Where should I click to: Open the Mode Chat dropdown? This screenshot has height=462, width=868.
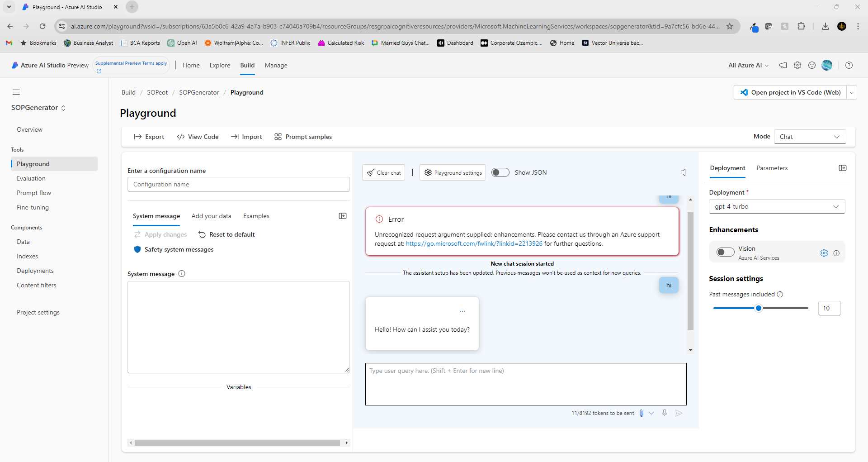tap(810, 136)
